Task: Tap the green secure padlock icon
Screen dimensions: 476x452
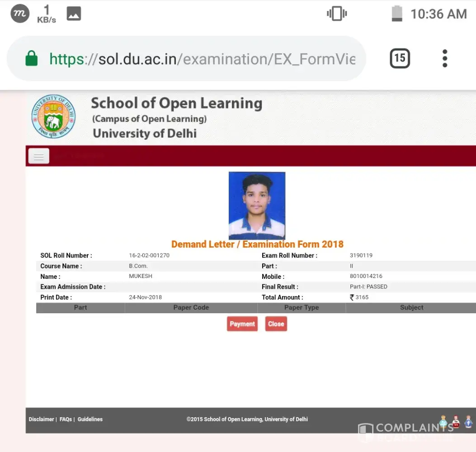Action: click(32, 58)
